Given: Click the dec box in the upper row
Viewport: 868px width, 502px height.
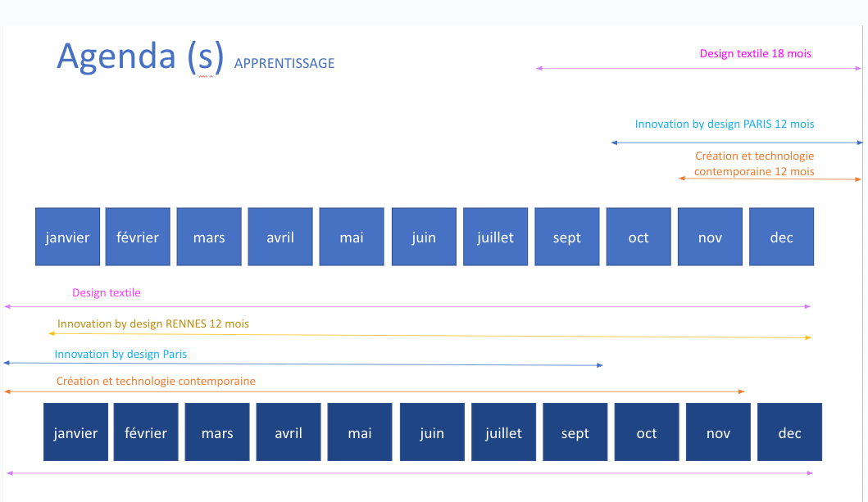Looking at the screenshot, I should [x=781, y=237].
